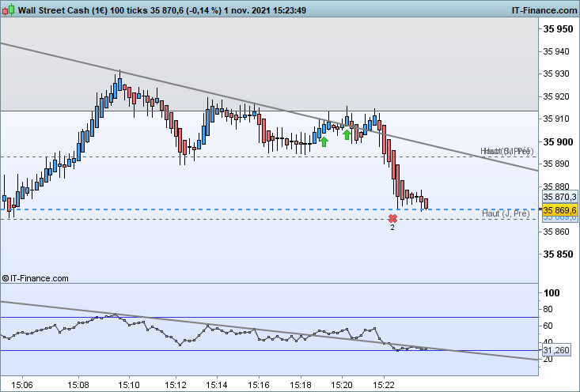The width and height of the screenshot is (580, 392).
Task: Click the highest candle near 35 930
Action: point(119,84)
